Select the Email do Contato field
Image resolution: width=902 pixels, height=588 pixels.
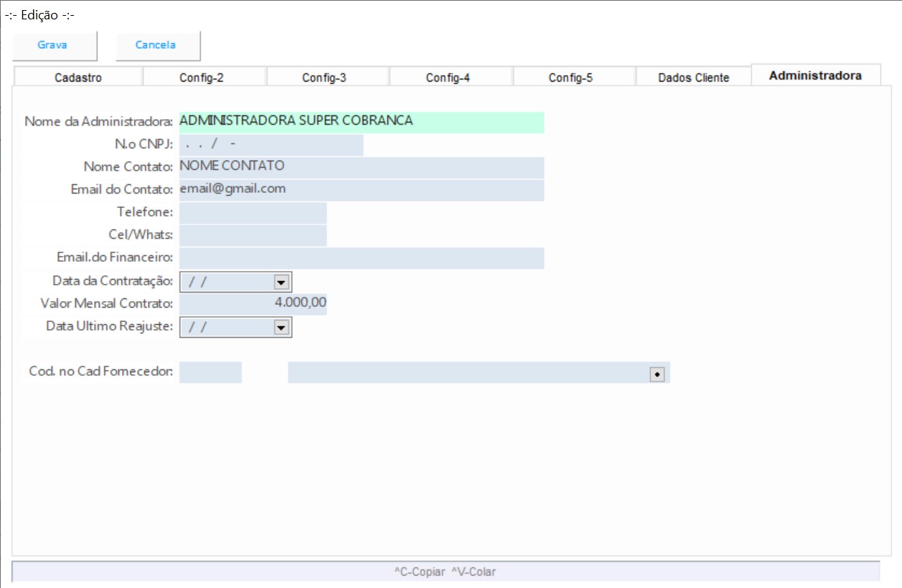361,190
